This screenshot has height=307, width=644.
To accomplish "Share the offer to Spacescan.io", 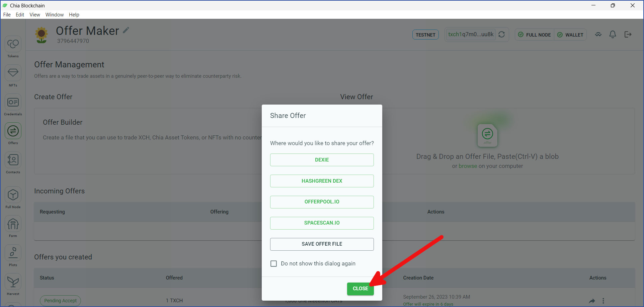I will pyautogui.click(x=322, y=223).
